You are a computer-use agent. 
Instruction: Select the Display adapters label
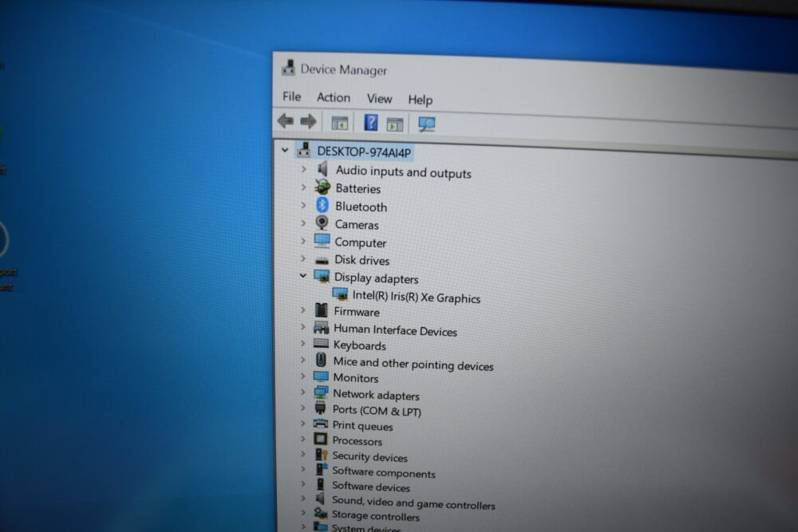tap(376, 278)
